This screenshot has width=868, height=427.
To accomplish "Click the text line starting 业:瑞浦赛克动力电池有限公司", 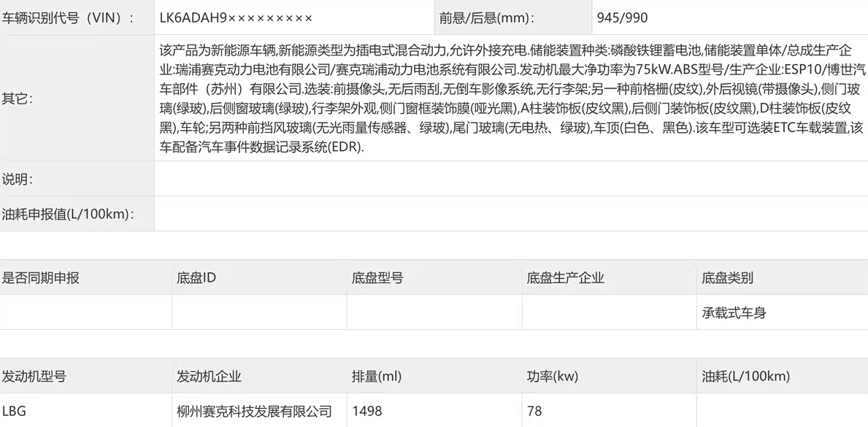I will 512,70.
